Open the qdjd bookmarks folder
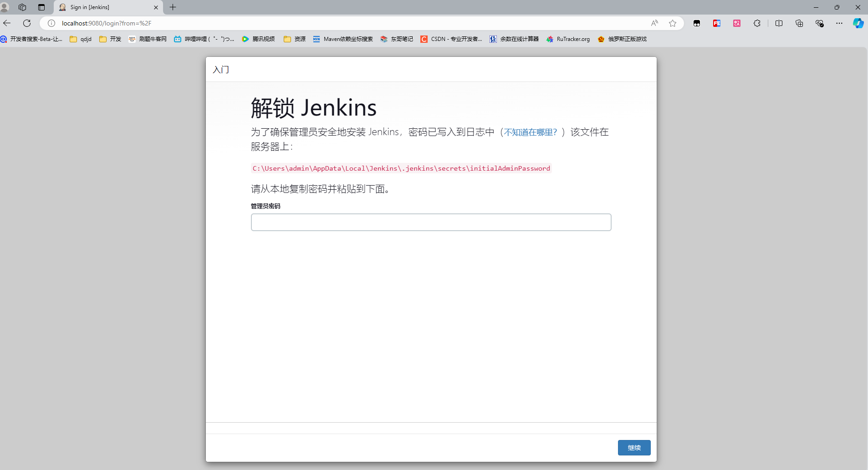Viewport: 868px width, 470px height. 81,39
